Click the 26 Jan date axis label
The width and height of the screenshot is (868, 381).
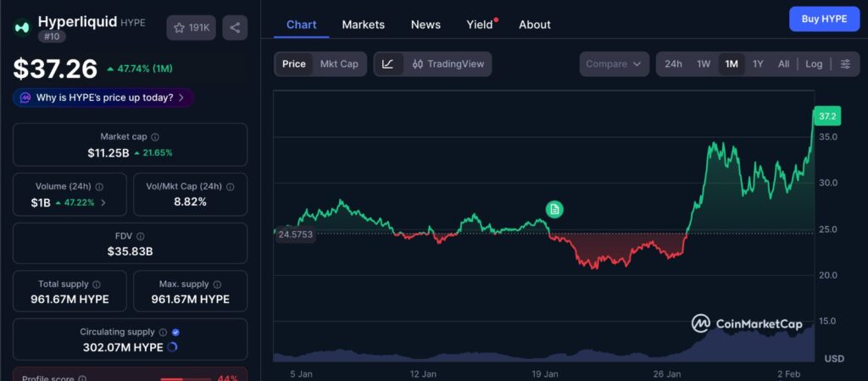coord(667,374)
